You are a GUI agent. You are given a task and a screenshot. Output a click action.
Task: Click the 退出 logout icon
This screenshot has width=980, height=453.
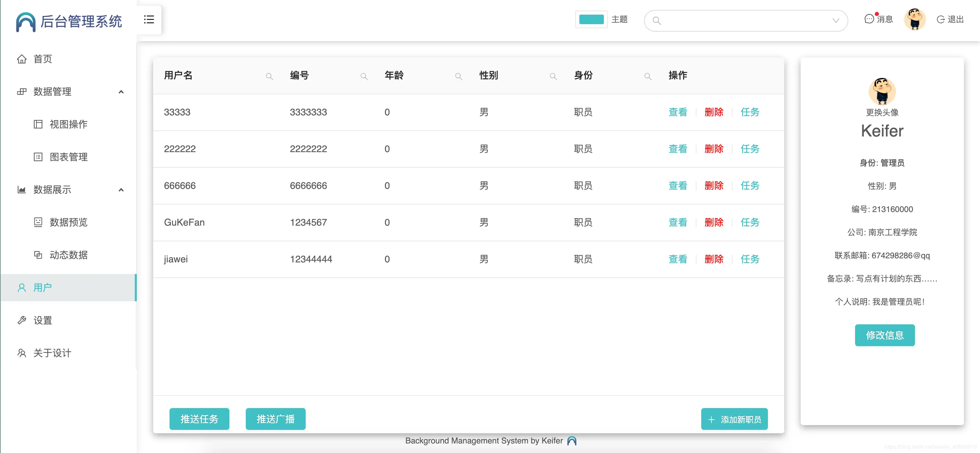click(x=941, y=19)
